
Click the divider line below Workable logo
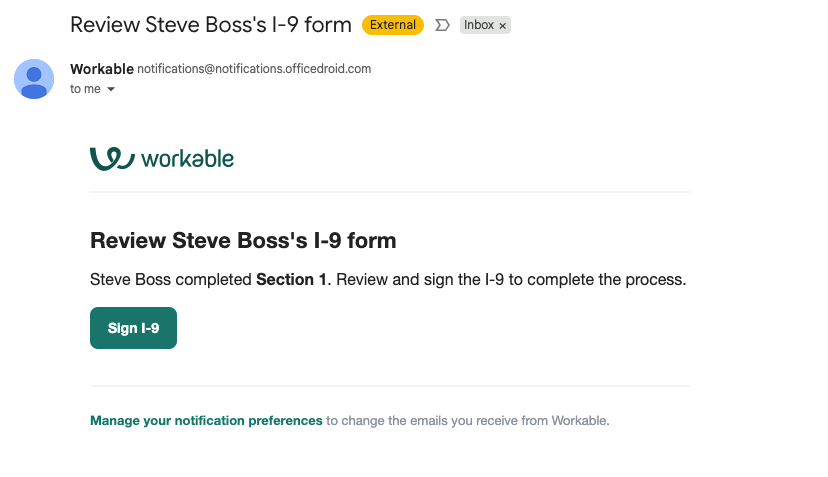point(390,191)
